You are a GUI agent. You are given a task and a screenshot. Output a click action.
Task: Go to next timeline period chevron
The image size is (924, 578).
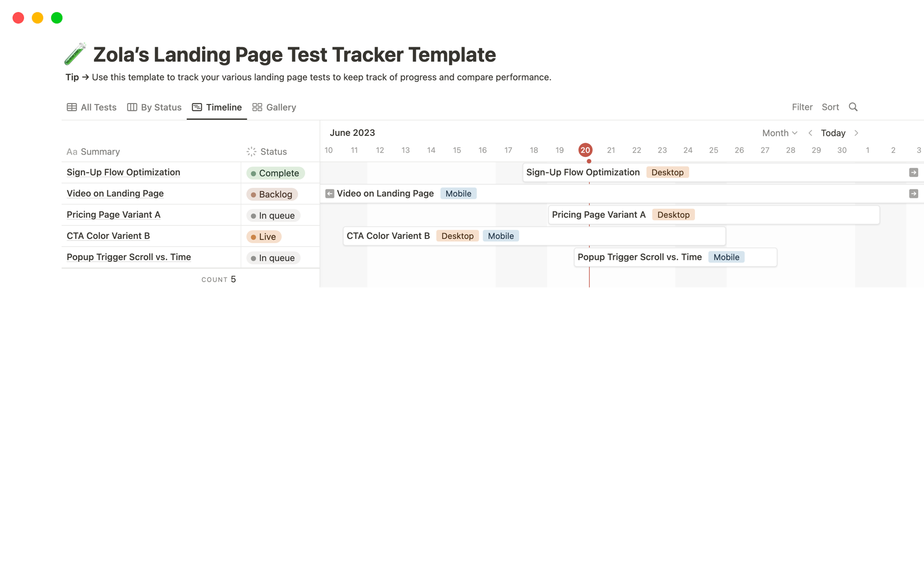857,133
